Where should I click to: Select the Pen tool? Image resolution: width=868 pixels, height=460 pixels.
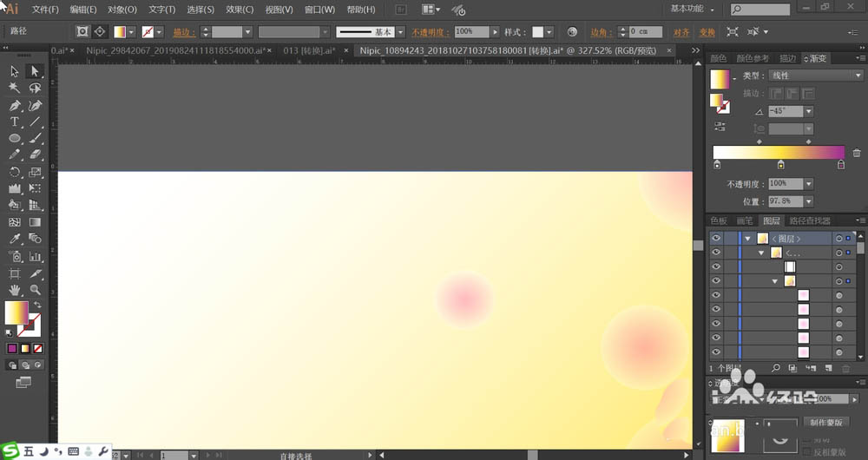pyautogui.click(x=15, y=105)
